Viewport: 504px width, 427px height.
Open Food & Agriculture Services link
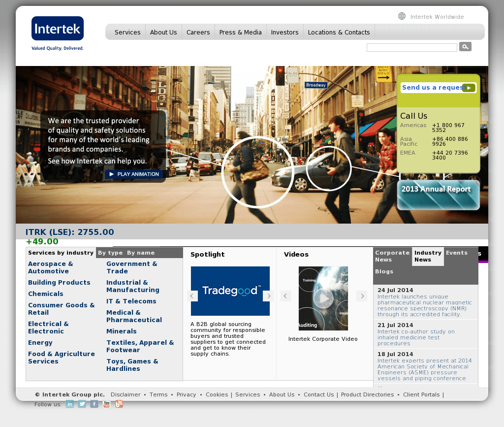[x=62, y=358]
